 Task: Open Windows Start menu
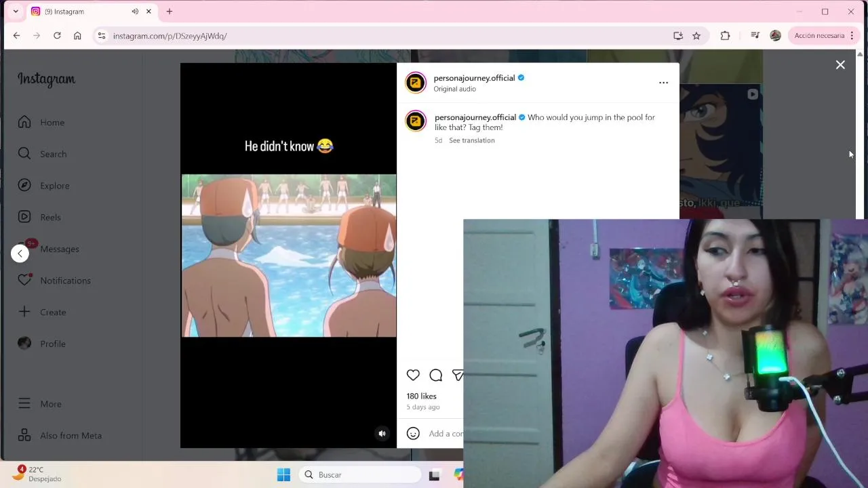[x=283, y=474]
